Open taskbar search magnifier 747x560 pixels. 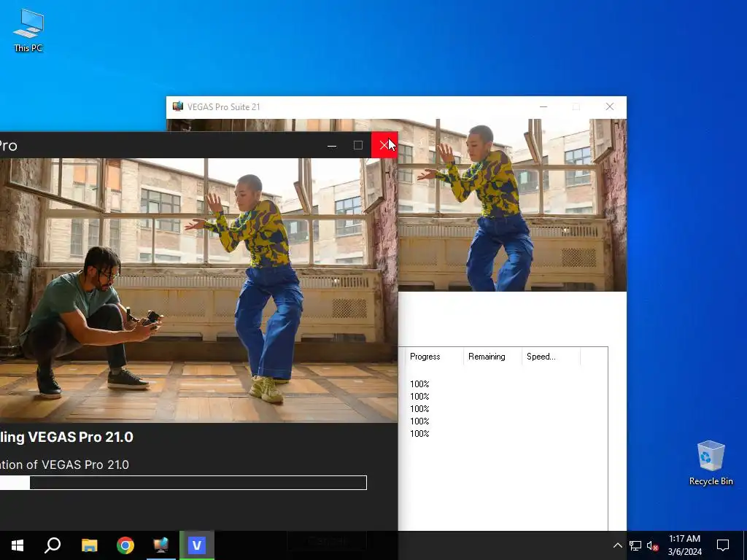coord(53,545)
